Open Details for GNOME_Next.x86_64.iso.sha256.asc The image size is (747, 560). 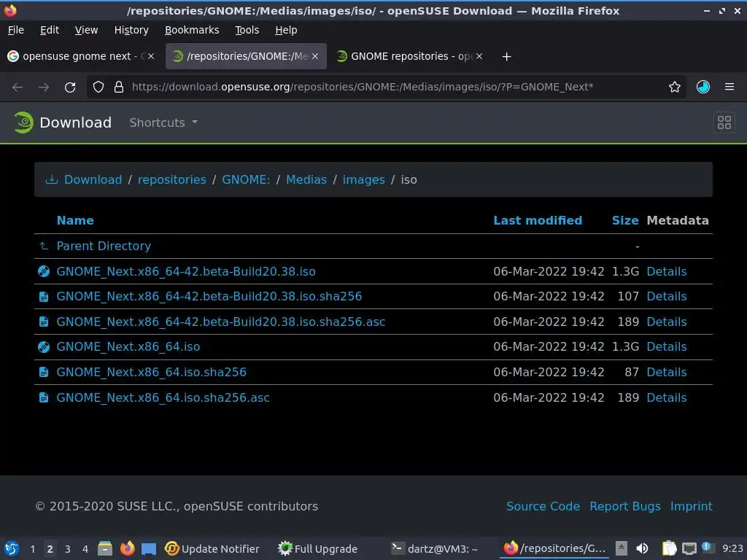667,397
